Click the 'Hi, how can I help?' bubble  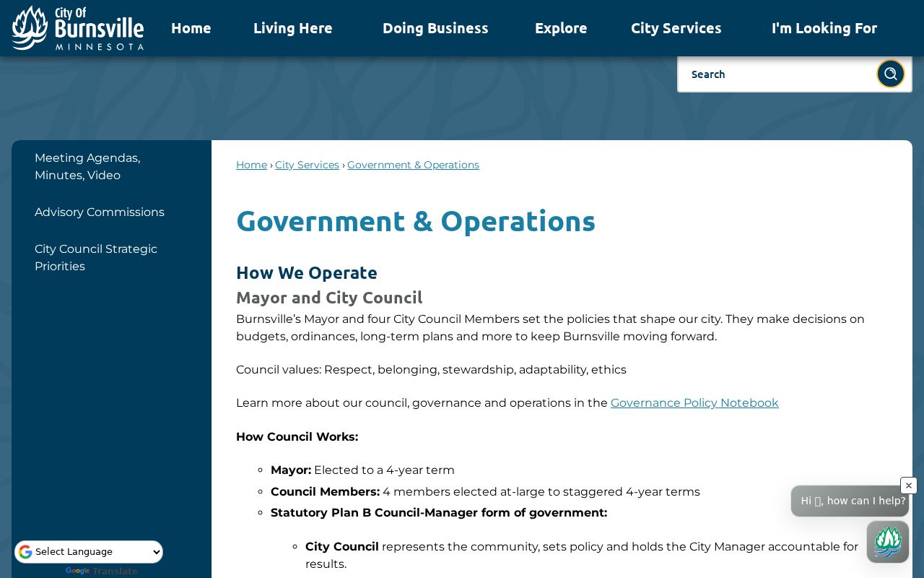click(850, 501)
